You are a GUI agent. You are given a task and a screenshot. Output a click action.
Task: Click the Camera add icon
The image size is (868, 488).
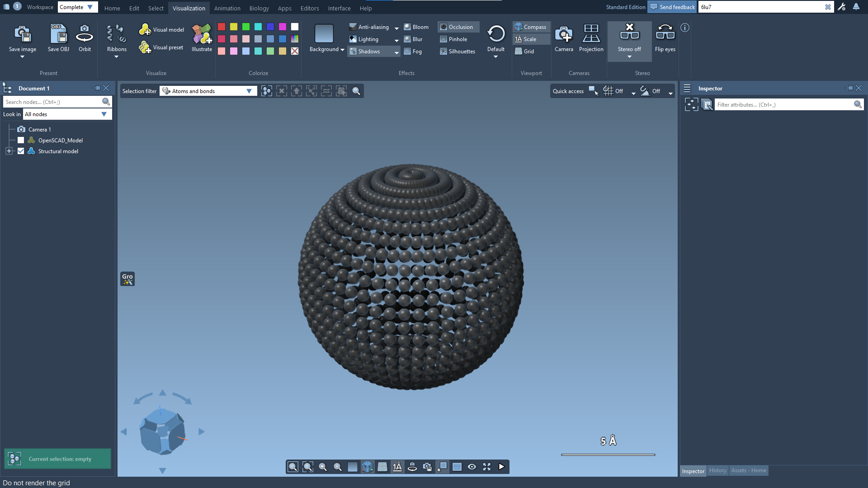(564, 35)
